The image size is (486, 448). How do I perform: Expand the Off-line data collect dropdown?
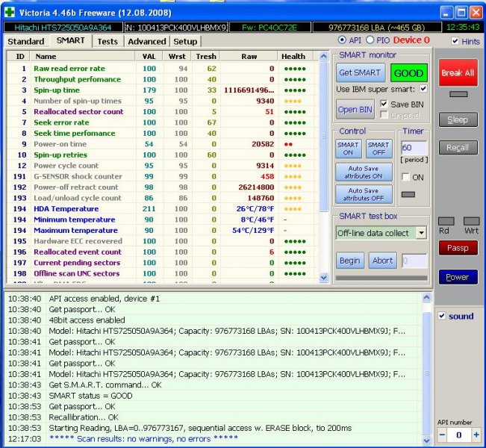420,233
